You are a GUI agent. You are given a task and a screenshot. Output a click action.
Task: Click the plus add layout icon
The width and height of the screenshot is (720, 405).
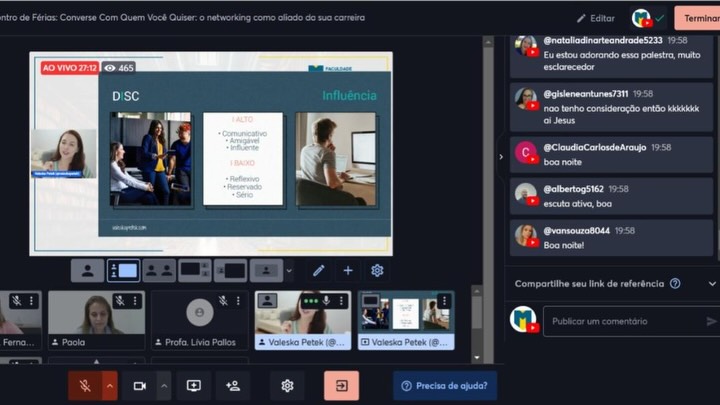pyautogui.click(x=348, y=270)
